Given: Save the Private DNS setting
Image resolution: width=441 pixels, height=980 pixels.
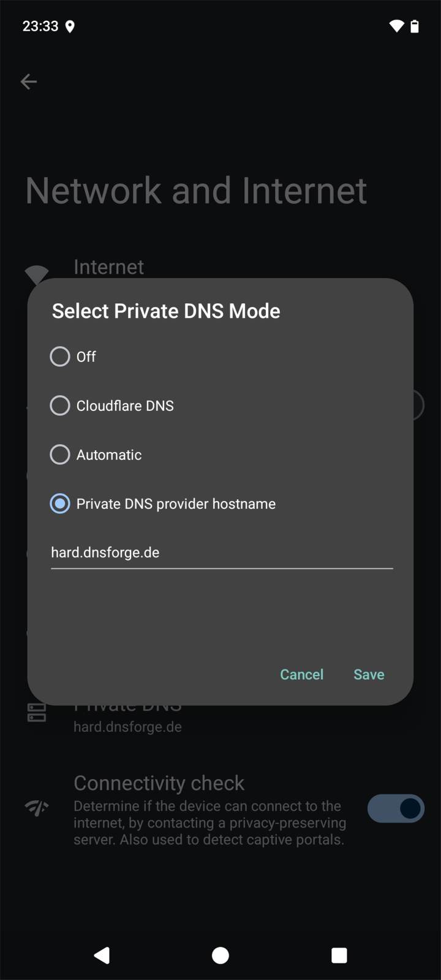Looking at the screenshot, I should click(x=369, y=674).
